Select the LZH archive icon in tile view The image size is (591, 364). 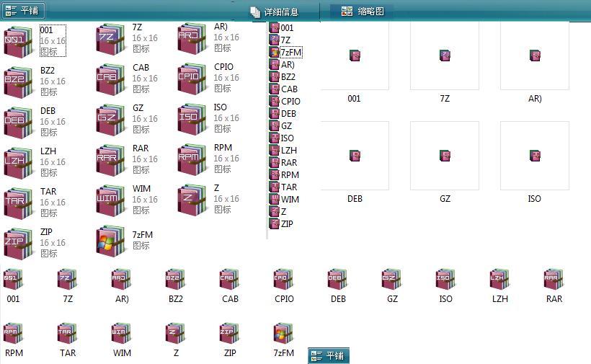click(18, 163)
